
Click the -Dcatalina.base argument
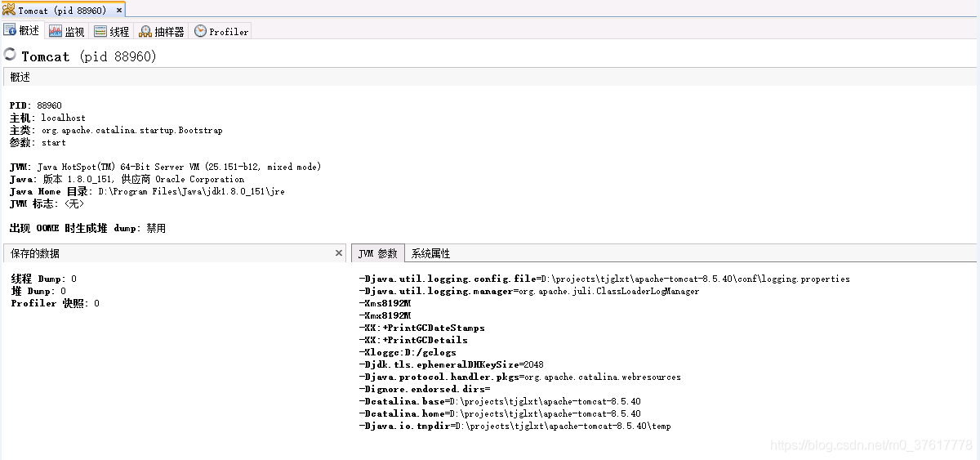tap(500, 401)
